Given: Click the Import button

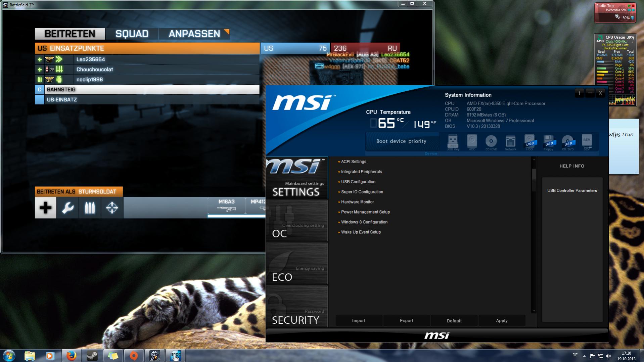Looking at the screenshot, I should [359, 321].
